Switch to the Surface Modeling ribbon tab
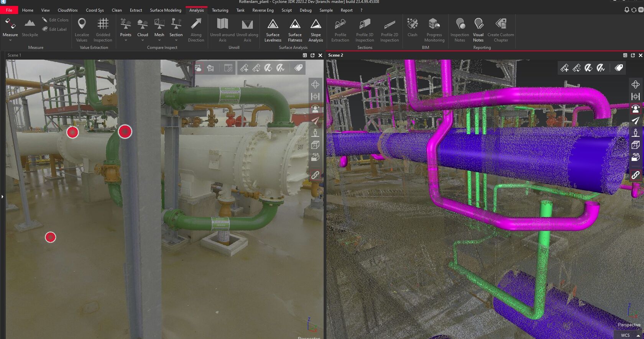The width and height of the screenshot is (644, 339). point(165,10)
